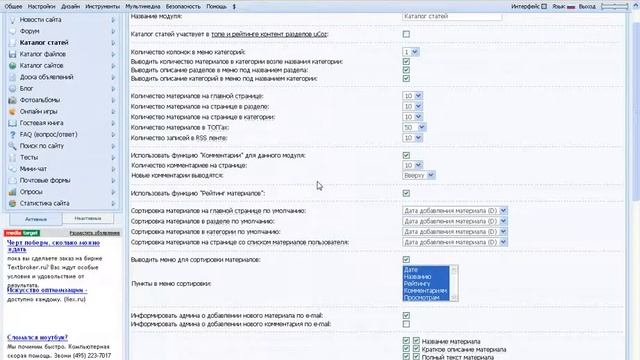This screenshot has height=360, width=640.
Task: Toggle the Комментарии function checkbox
Action: click(x=406, y=156)
